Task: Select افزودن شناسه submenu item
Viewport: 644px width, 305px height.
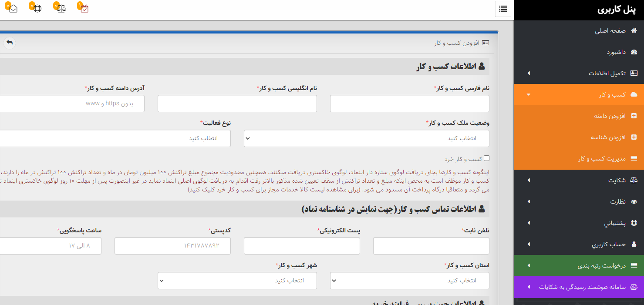Action: 579,137
